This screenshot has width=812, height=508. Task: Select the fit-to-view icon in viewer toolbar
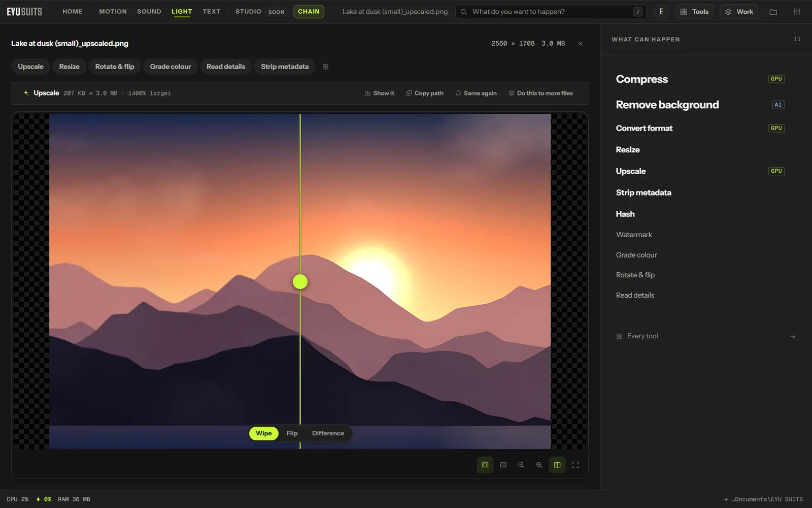click(485, 465)
